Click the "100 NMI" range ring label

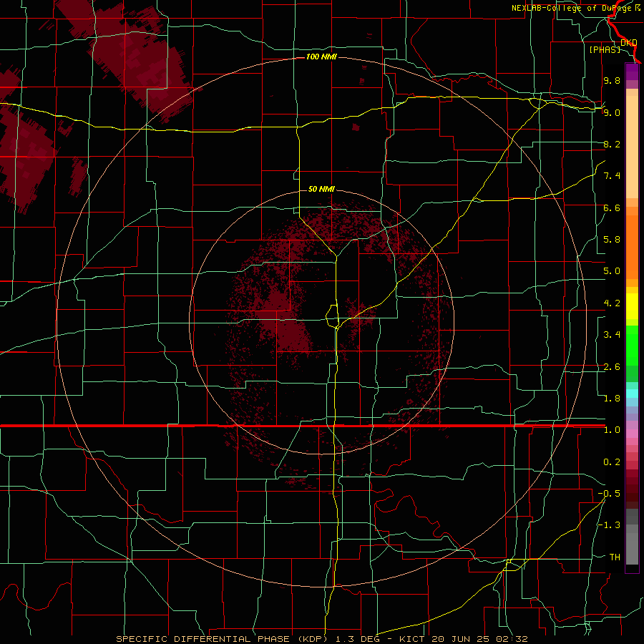click(x=321, y=57)
